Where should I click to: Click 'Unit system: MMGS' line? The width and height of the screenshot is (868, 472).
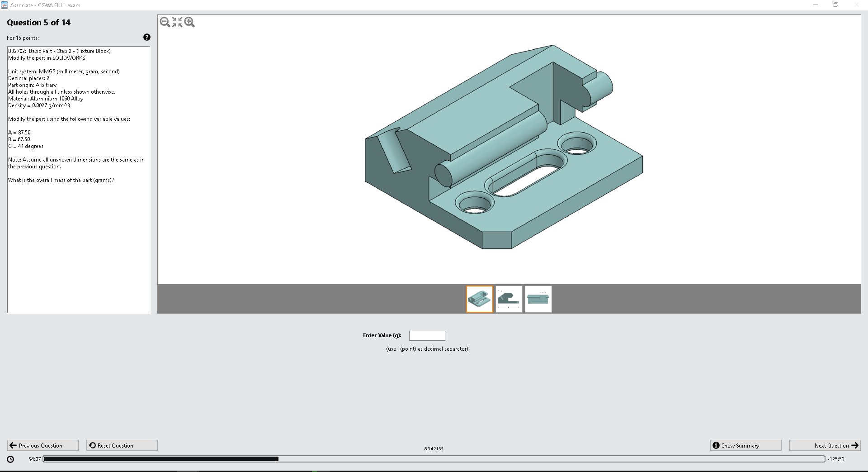pos(64,72)
